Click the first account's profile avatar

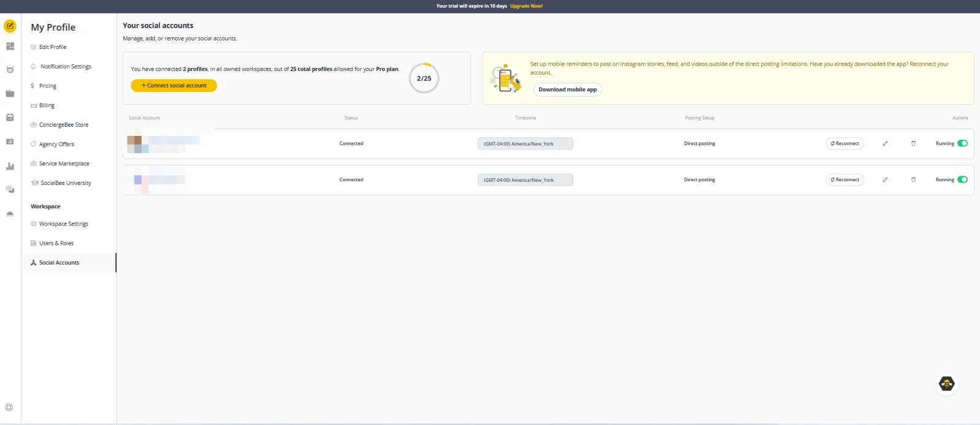point(138,144)
